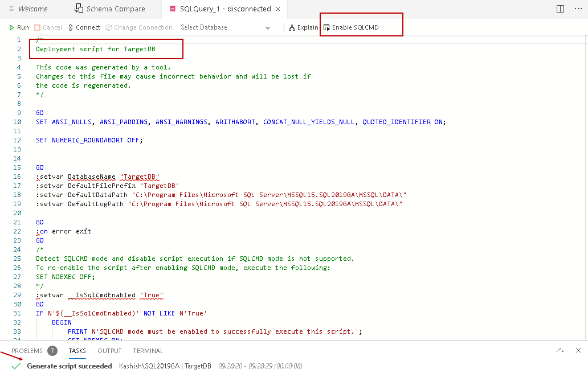Click Change Connection button
Viewport: 588px width, 373px height.
139,27
